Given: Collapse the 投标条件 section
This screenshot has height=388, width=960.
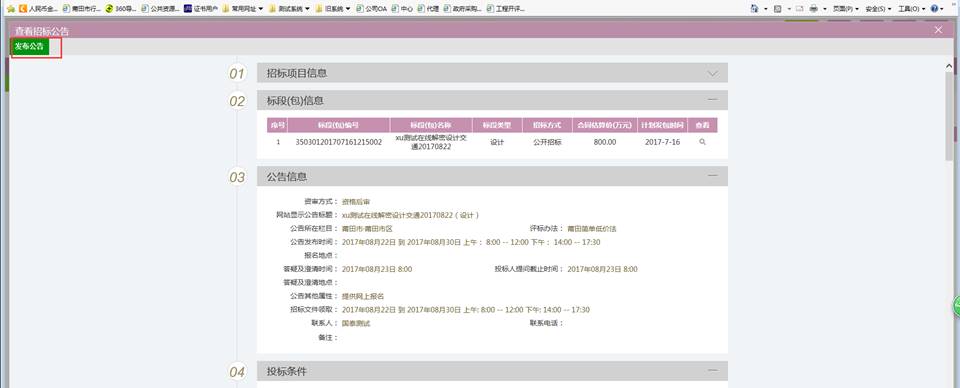Looking at the screenshot, I should click(712, 370).
